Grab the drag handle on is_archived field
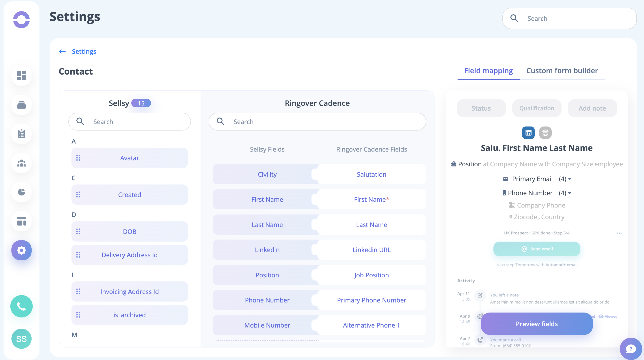The image size is (644, 360). 78,315
